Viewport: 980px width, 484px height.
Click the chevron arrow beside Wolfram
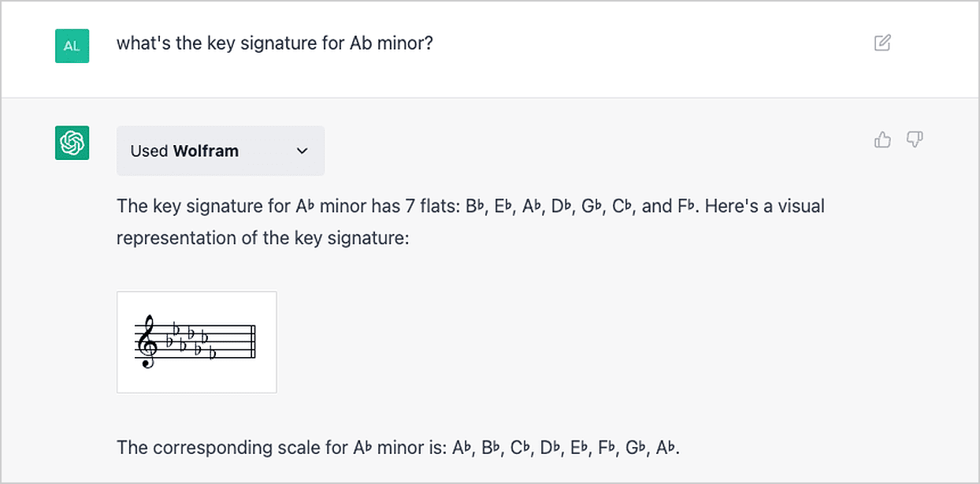[x=302, y=151]
